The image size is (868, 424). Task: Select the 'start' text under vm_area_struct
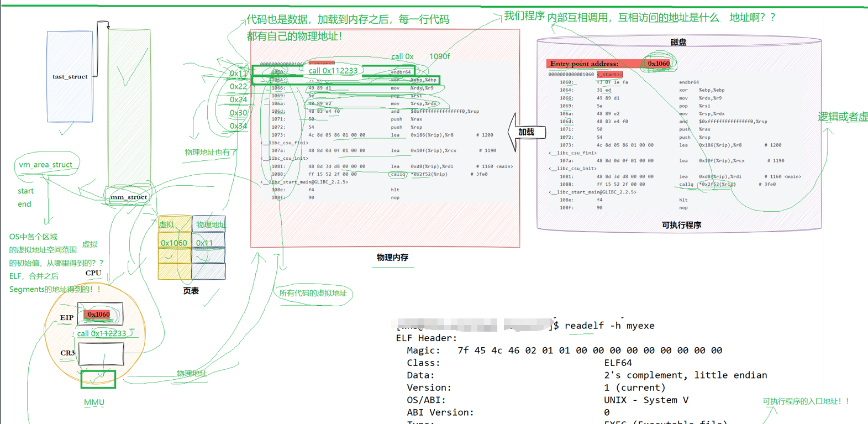pyautogui.click(x=25, y=191)
